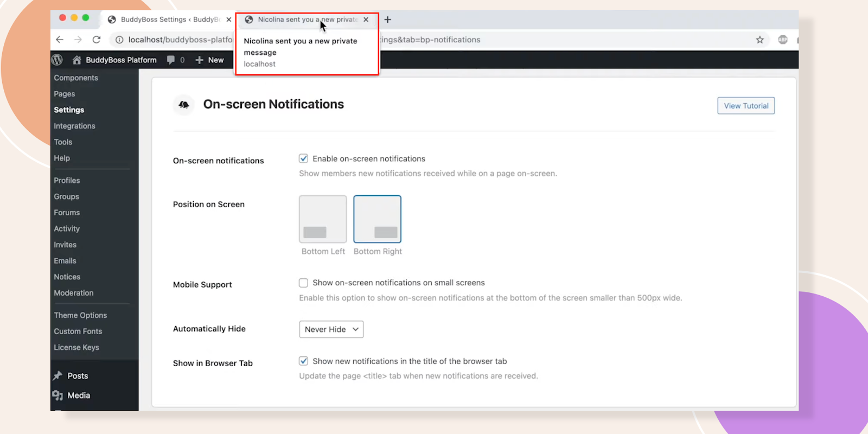Screen dimensions: 868x434
Task: Open Help in the sidebar
Action: click(62, 158)
